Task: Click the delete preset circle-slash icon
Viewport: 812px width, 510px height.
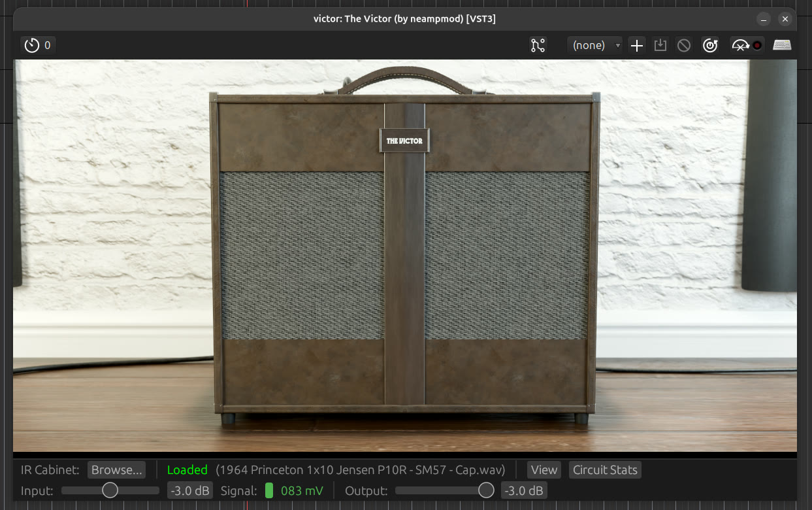Action: click(684, 45)
